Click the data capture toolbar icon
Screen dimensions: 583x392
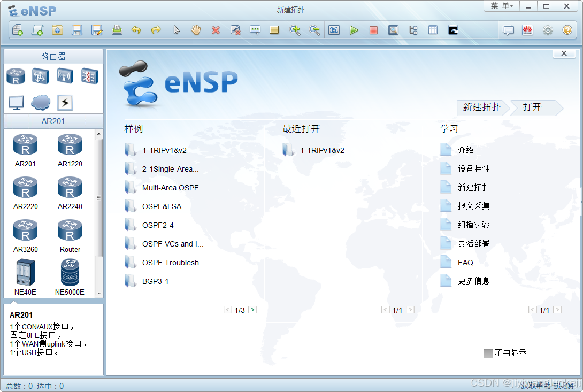click(393, 30)
